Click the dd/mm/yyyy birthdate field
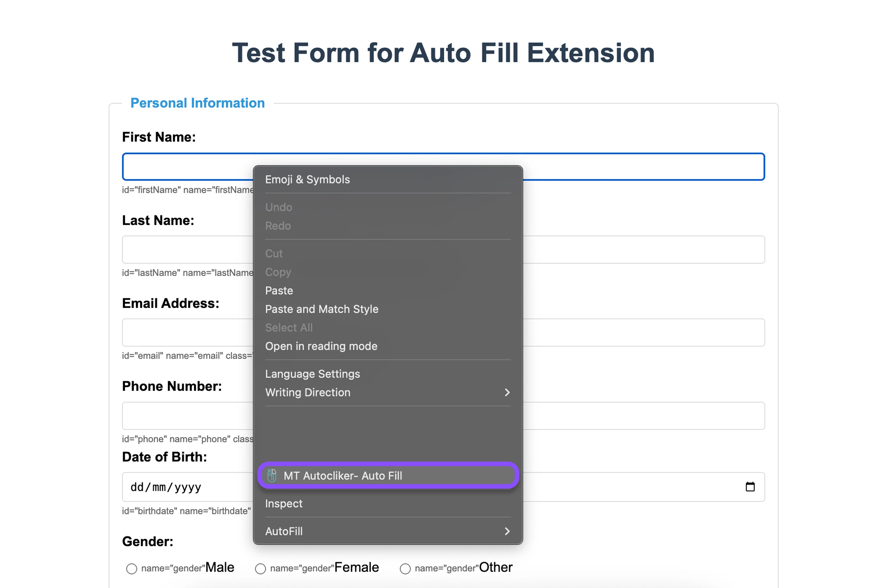Screen dimensions: 894x588 (x=166, y=487)
